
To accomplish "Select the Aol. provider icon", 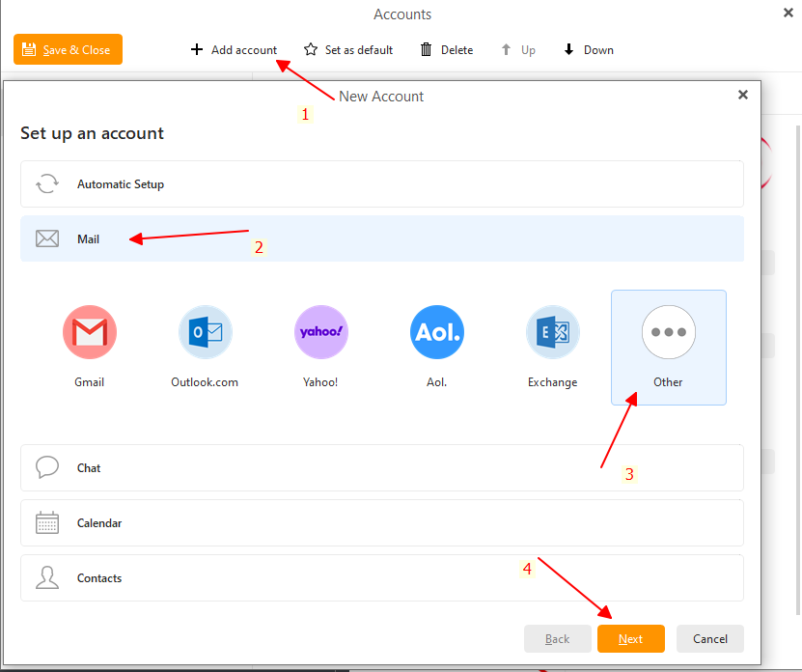I will (x=436, y=332).
